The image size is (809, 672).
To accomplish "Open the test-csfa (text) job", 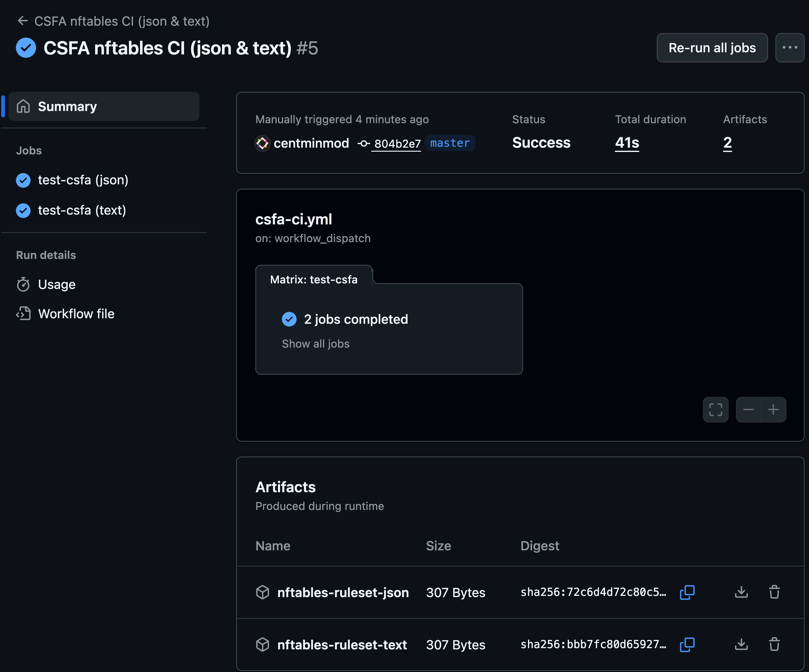I will point(82,210).
